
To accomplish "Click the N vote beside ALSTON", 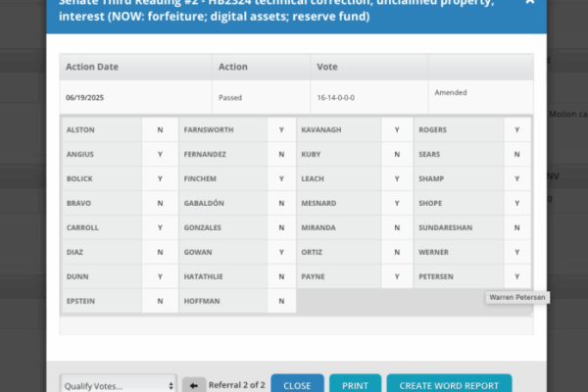I will [160, 129].
